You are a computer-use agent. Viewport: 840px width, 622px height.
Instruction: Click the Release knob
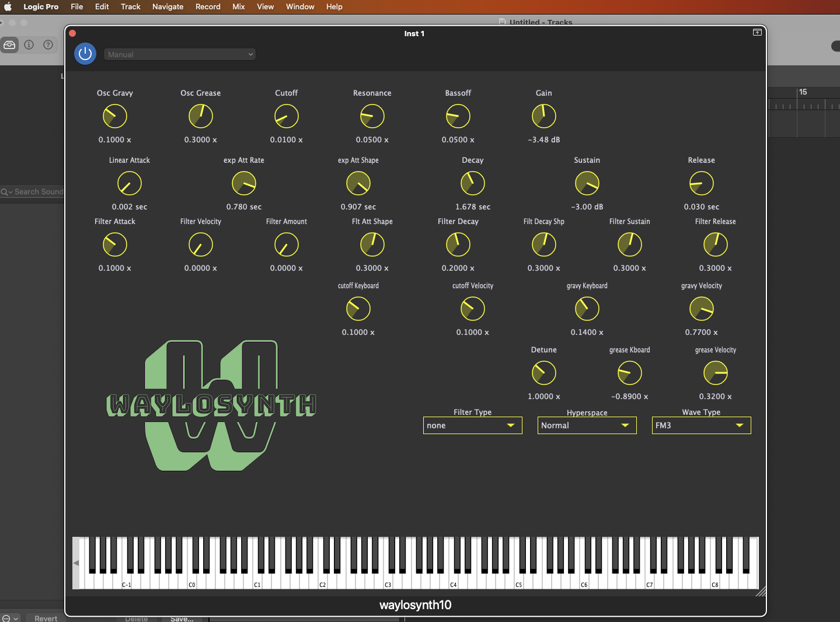pos(702,183)
